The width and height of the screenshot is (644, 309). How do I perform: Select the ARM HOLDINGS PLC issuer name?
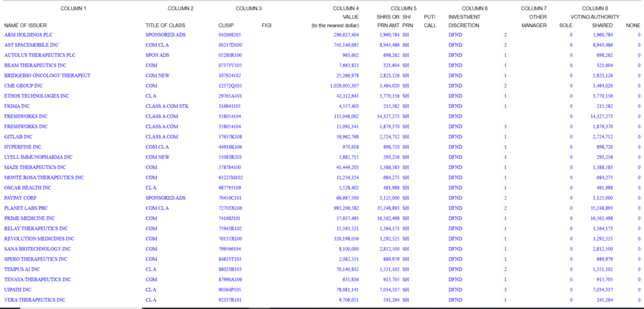point(28,35)
